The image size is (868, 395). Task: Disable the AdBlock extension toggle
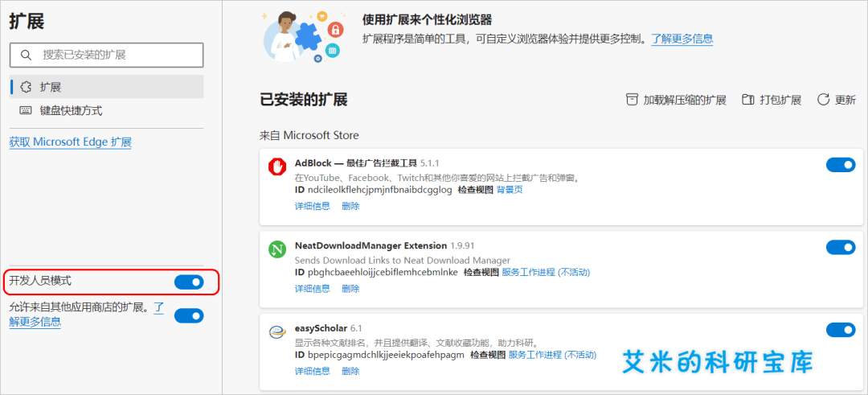(x=841, y=165)
